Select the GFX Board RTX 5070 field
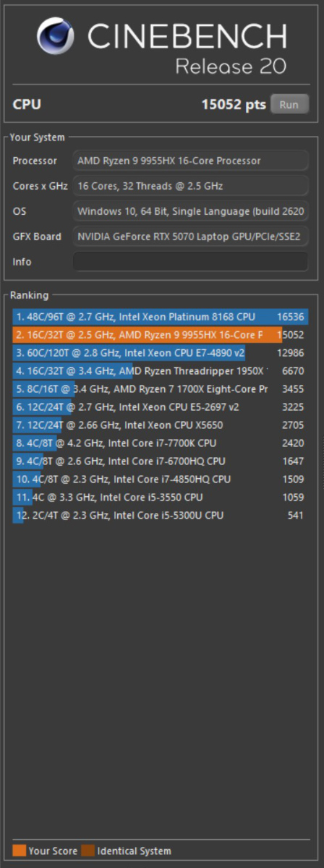The width and height of the screenshot is (324, 868). point(190,236)
